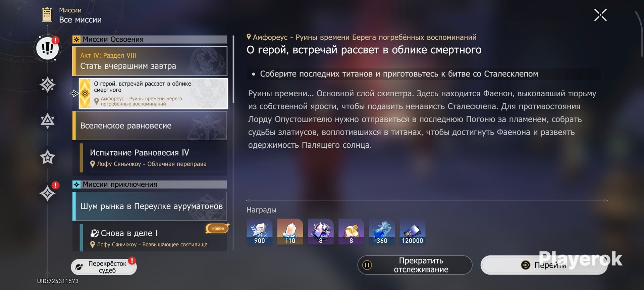Image resolution: width=644 pixels, height=290 pixels.
Task: Click the arrow icon in 'Перейти' button
Action: [526, 265]
